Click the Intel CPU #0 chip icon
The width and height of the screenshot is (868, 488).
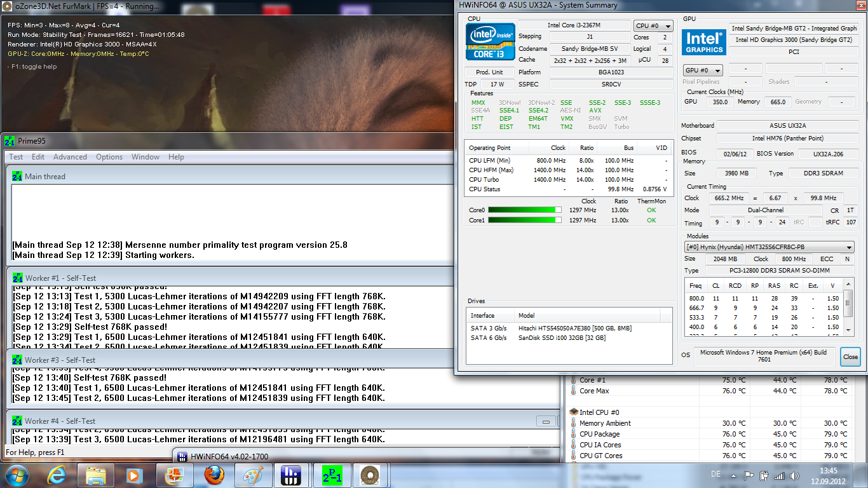click(x=574, y=412)
